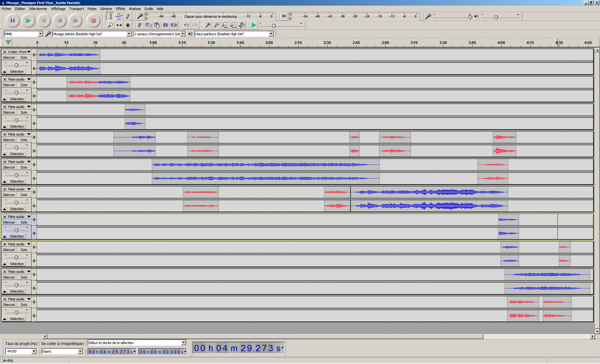This screenshot has height=364, width=600.
Task: Select the Envelope tool
Action: click(119, 16)
